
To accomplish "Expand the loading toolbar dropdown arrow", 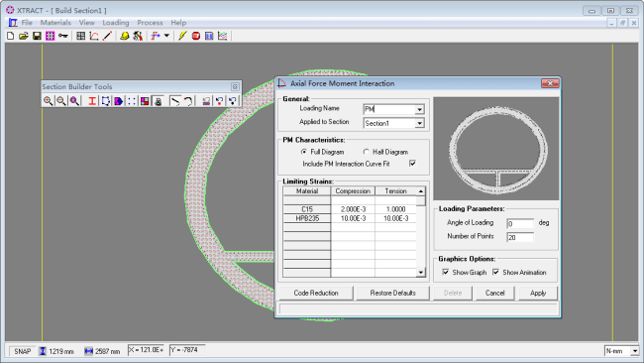I will 166,36.
